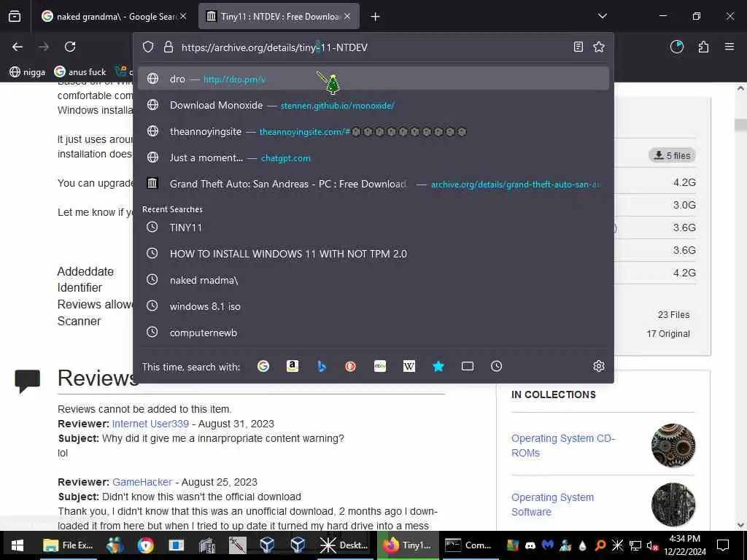Viewport: 747px width, 560px height.
Task: Open reviewer link Internet User339
Action: coord(150,424)
